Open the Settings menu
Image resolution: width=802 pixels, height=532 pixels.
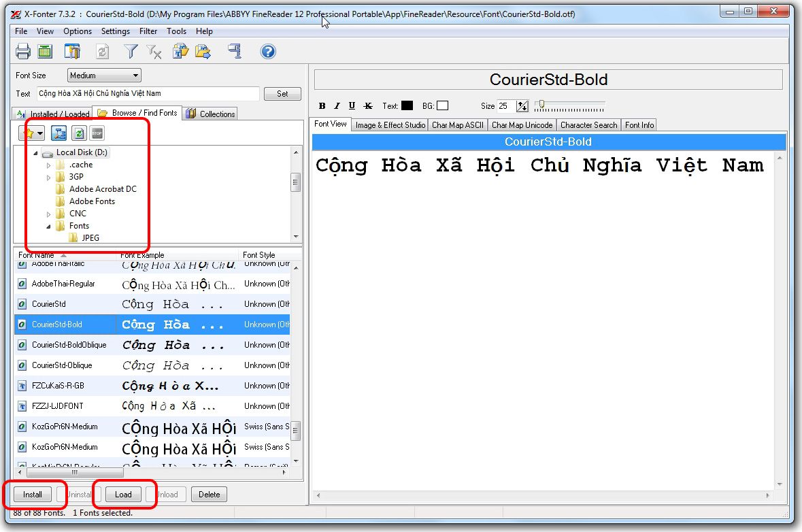(116, 31)
